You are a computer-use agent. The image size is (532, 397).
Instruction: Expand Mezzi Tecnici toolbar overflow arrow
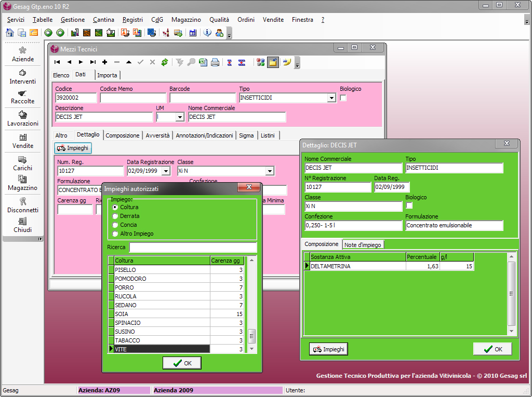(x=297, y=64)
